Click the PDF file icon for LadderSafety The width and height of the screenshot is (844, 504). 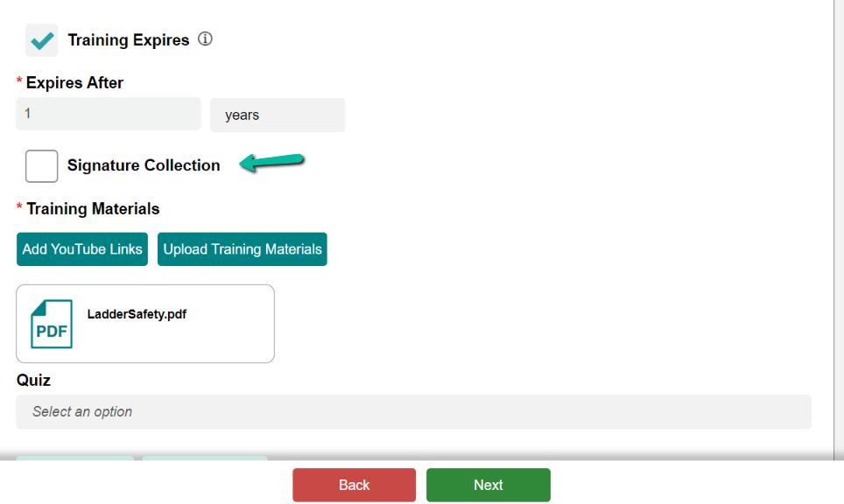click(52, 324)
